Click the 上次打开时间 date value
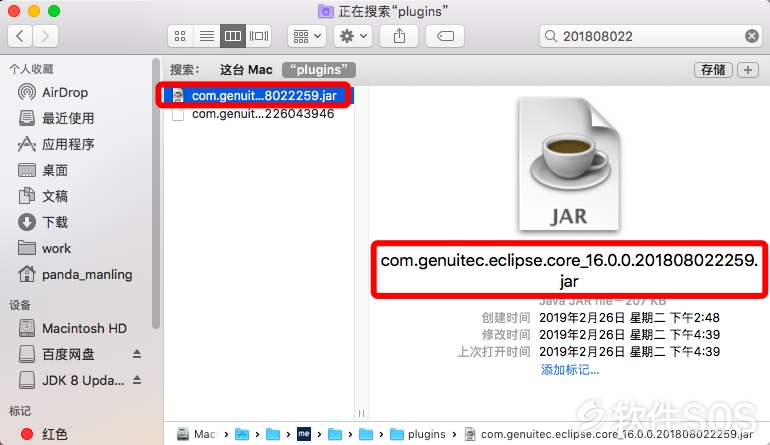This screenshot has height=445, width=770. click(629, 352)
